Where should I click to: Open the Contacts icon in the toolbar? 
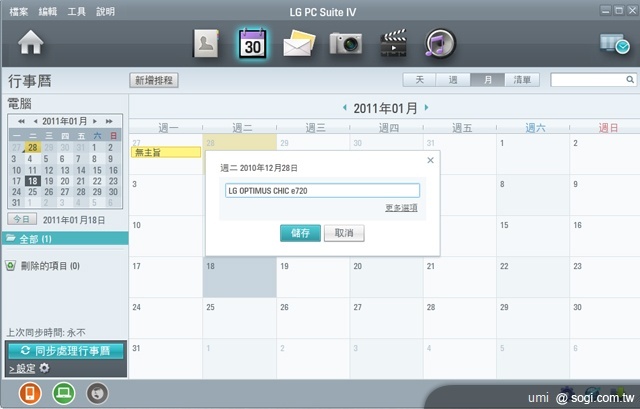[206, 43]
